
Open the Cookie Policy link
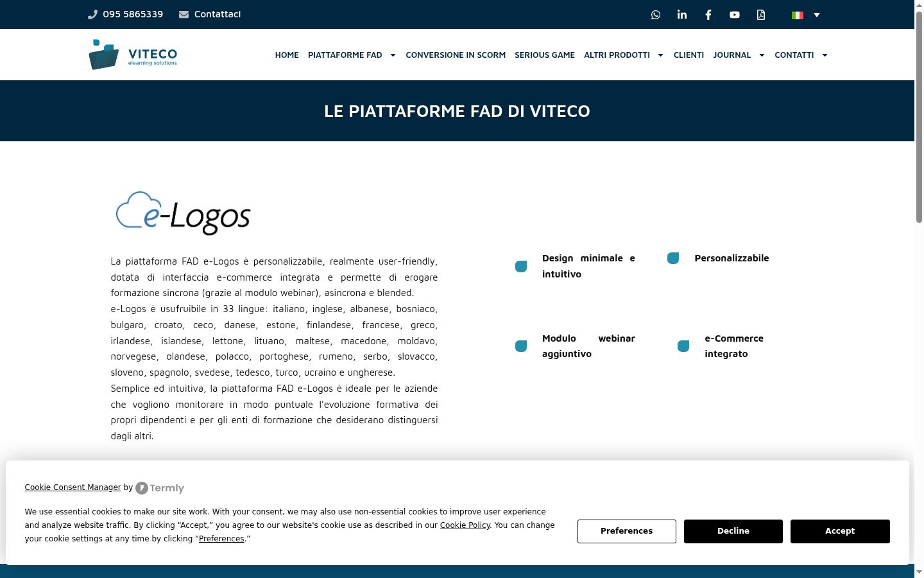click(x=465, y=525)
